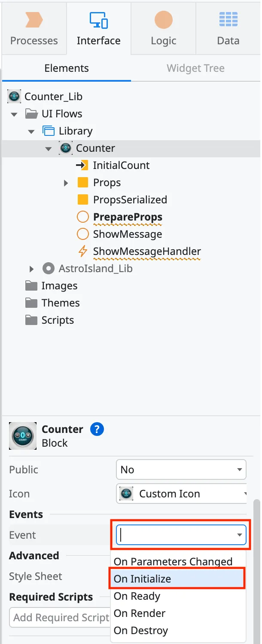Expand the AstroIsland_Lib node
262x644 pixels.
31,268
